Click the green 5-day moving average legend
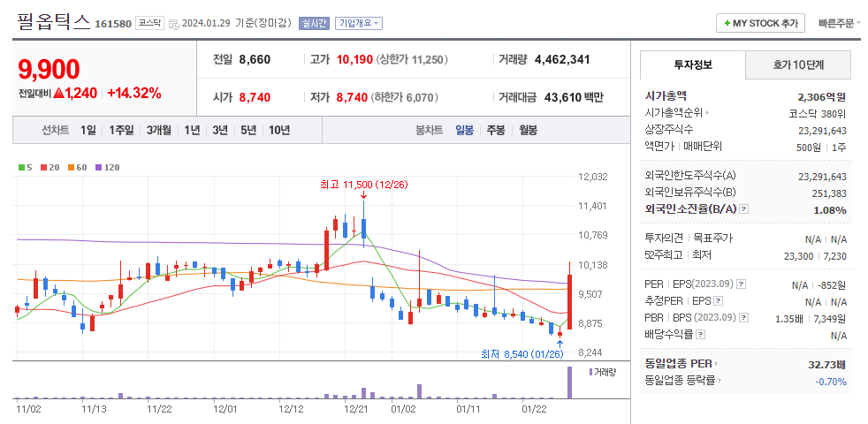Viewport: 868px width, 424px height. [25, 167]
